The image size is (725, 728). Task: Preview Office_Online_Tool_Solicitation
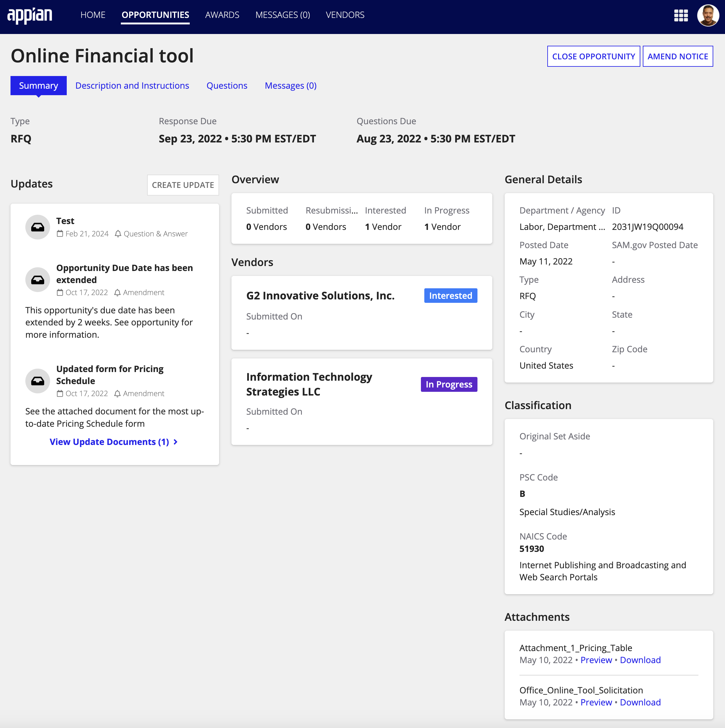pos(596,702)
